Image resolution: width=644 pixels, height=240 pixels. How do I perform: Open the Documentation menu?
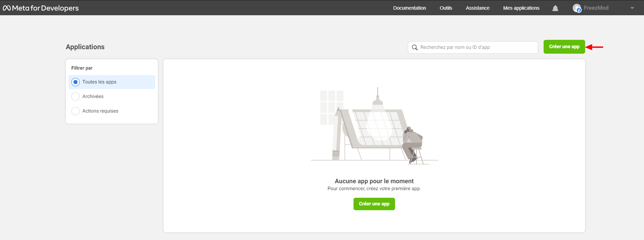[410, 8]
